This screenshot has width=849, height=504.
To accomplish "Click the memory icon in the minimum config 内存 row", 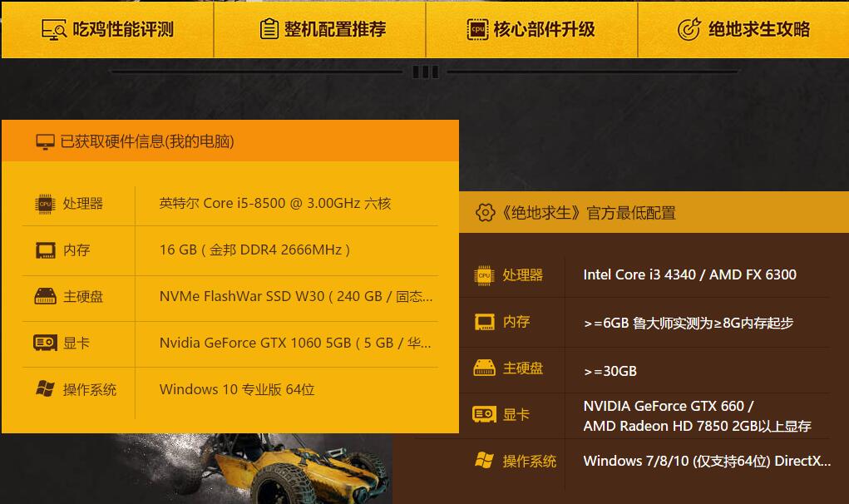I will (485, 322).
